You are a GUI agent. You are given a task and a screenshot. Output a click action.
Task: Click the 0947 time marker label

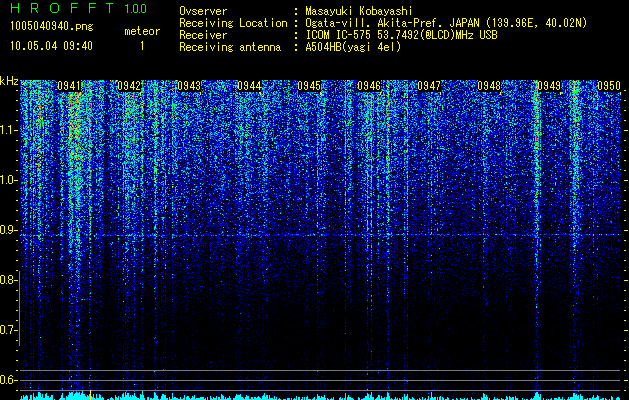pyautogui.click(x=429, y=86)
